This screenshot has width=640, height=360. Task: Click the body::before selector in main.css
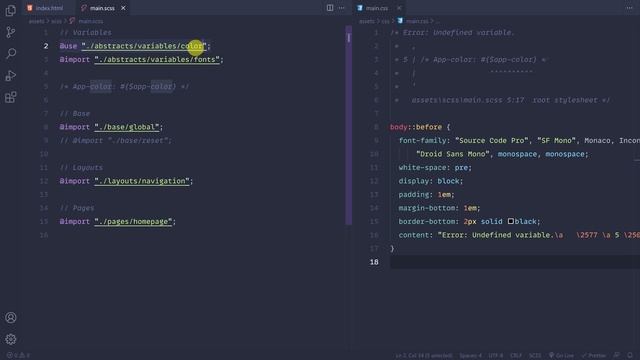[416, 127]
